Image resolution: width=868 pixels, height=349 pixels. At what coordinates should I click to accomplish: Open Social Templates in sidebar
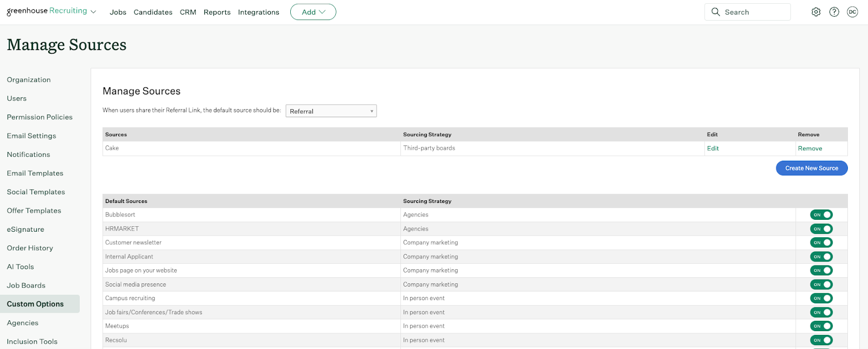36,192
